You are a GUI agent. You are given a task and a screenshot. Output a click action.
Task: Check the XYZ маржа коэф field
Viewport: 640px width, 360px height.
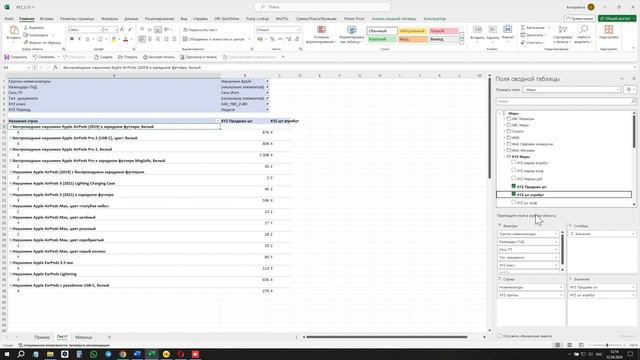click(513, 170)
